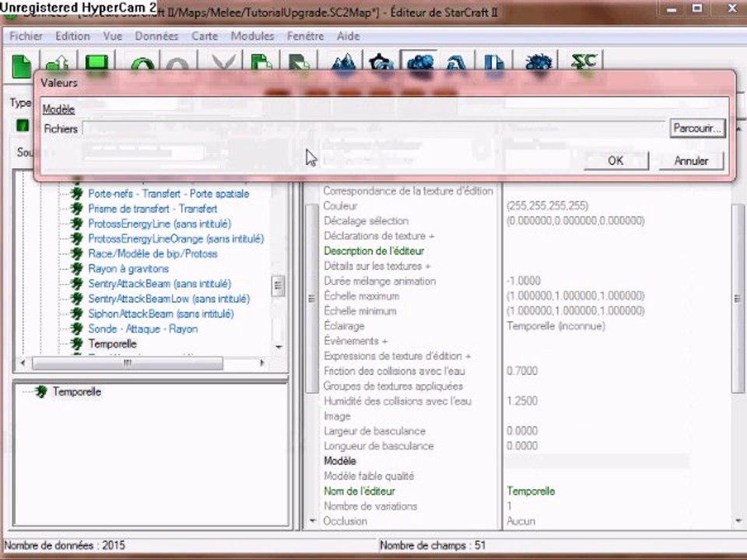Click Durée mélange animation value -1.0000
Image resolution: width=747 pixels, height=560 pixels.
click(523, 281)
